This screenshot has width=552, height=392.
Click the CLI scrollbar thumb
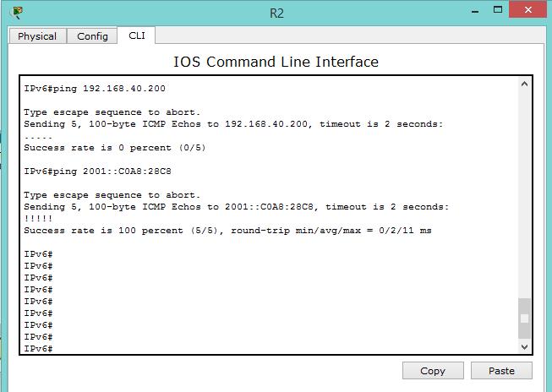click(x=524, y=318)
